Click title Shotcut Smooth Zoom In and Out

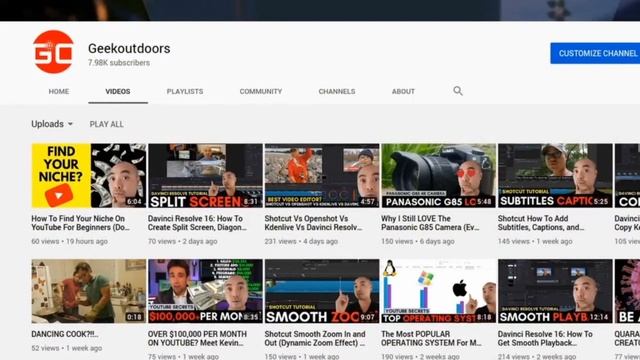[315, 338]
